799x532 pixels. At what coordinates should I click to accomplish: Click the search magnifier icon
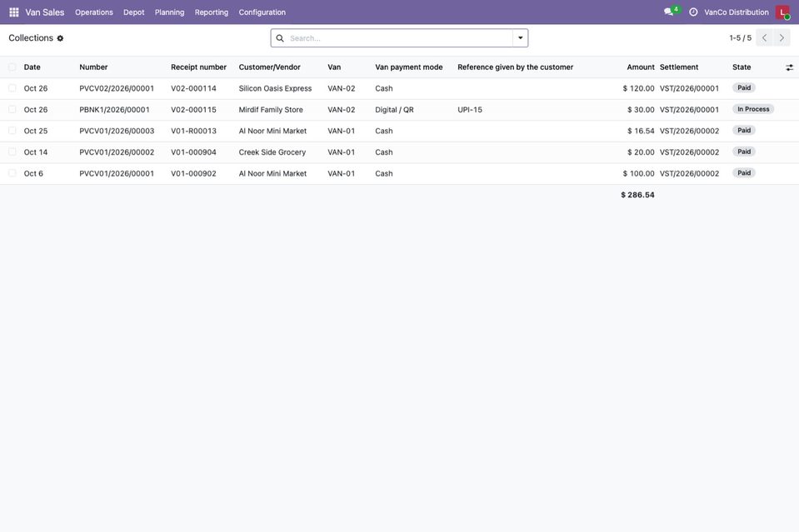coord(280,38)
